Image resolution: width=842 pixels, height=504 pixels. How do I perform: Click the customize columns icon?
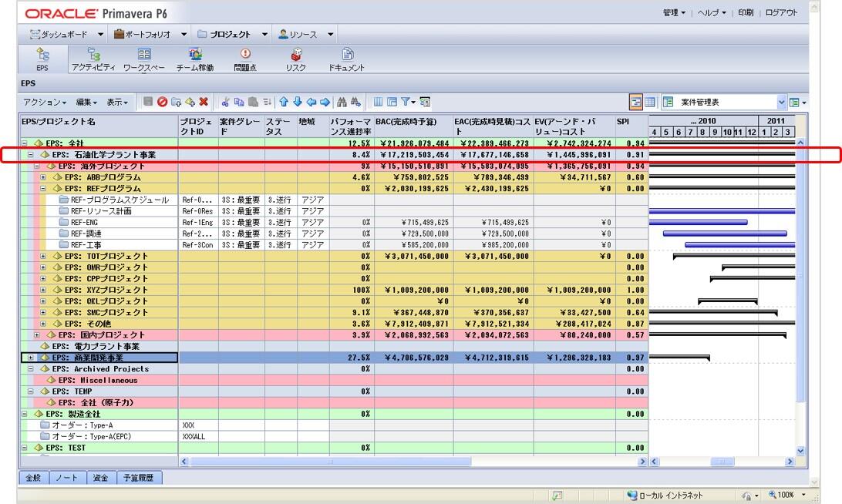point(378,102)
